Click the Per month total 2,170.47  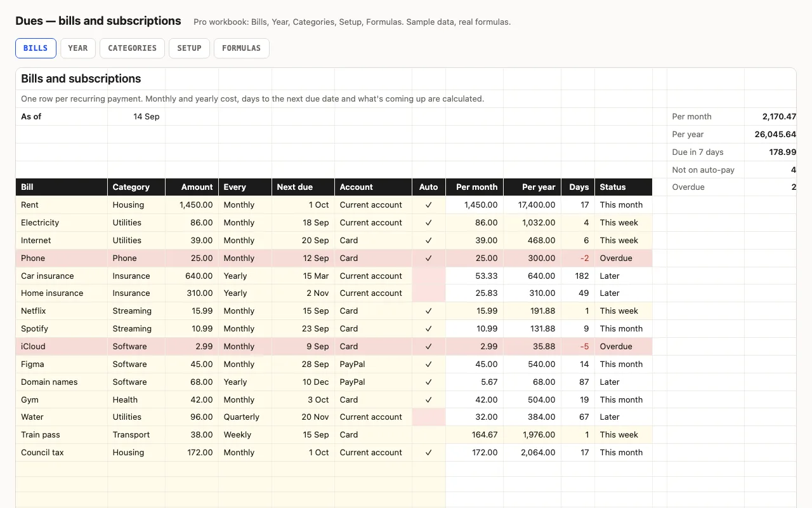pyautogui.click(x=770, y=117)
